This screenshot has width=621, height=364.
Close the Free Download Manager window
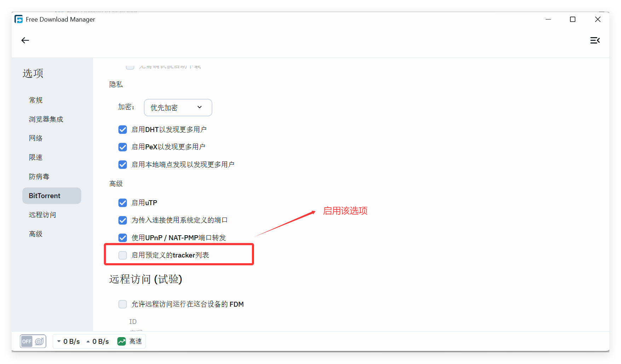598,19
